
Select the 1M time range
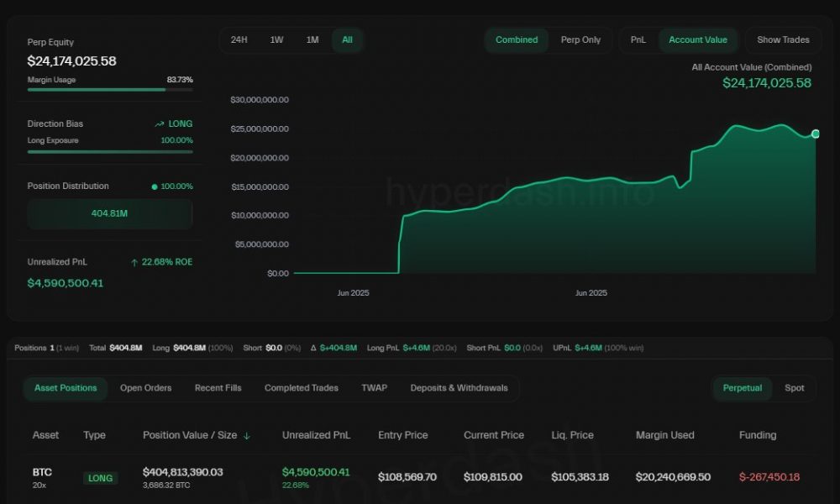(x=312, y=39)
